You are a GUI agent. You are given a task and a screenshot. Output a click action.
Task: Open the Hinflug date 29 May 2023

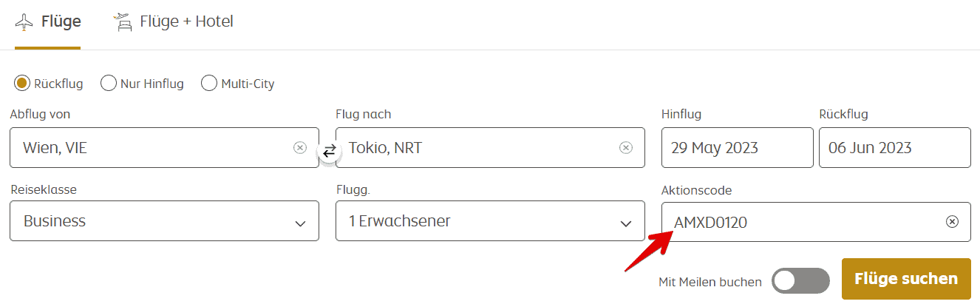(x=737, y=148)
